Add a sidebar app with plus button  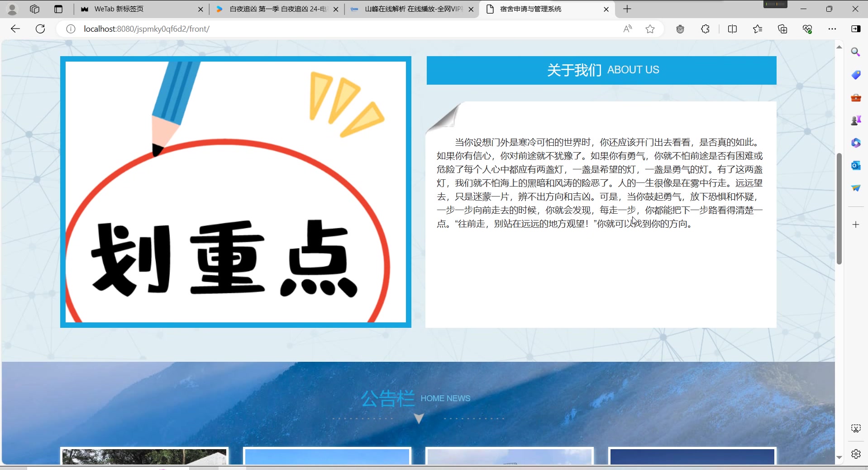click(855, 225)
